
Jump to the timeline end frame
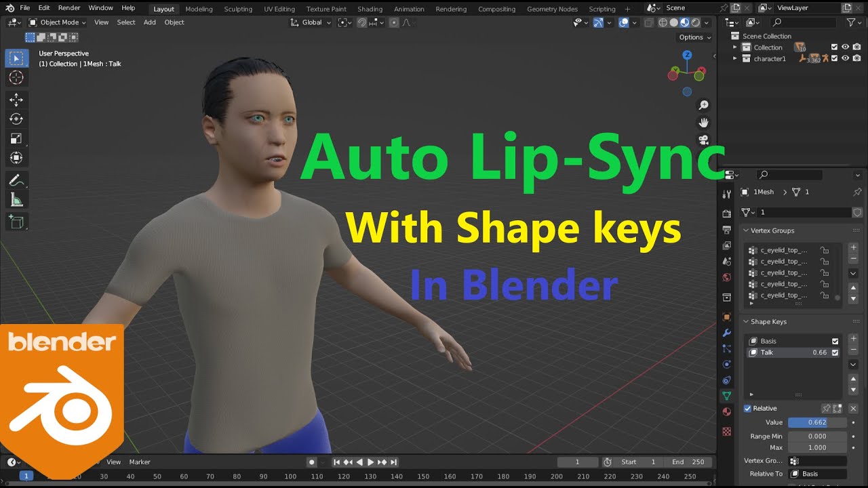pyautogui.click(x=393, y=462)
